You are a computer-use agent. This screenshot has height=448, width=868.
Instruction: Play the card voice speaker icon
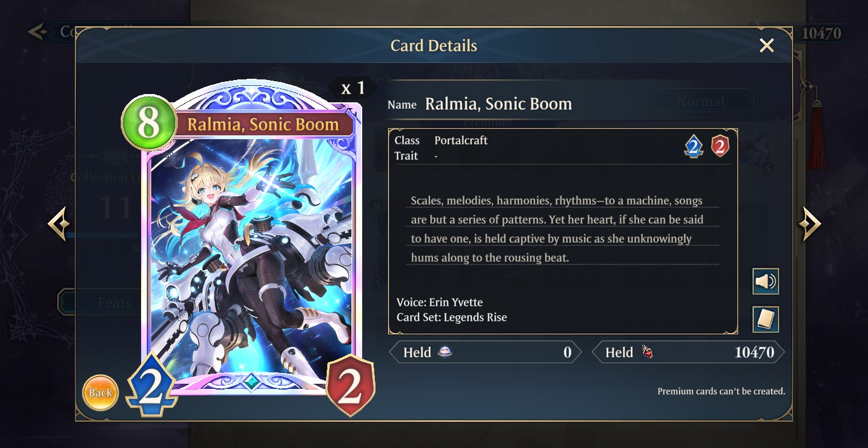766,282
